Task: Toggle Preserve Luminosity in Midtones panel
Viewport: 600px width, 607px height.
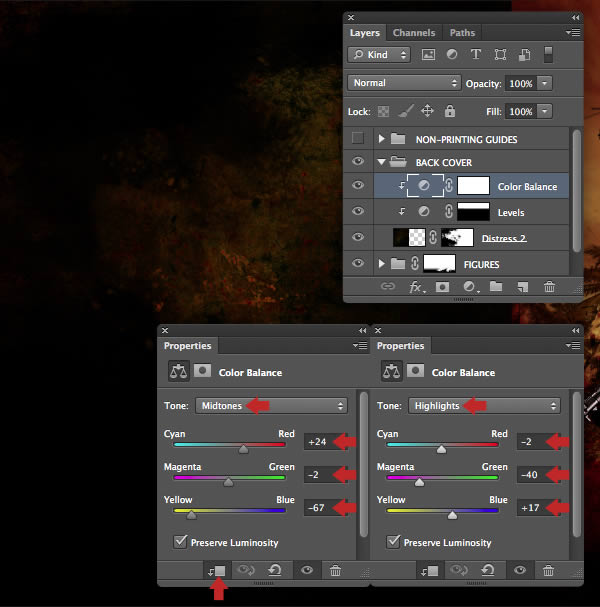Action: (180, 542)
